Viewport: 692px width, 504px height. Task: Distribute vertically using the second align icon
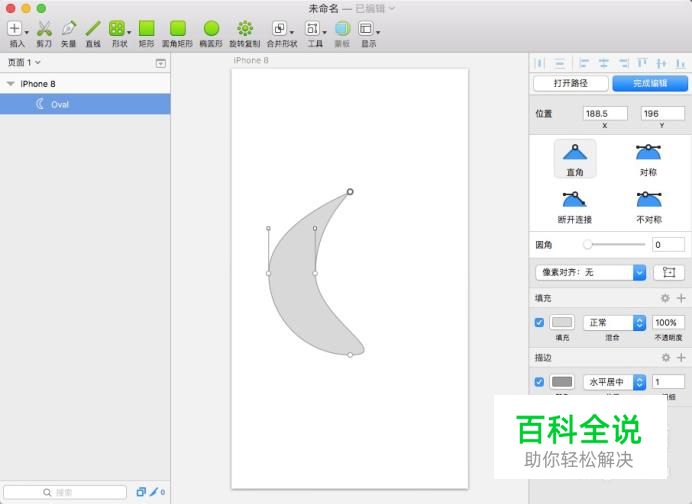560,64
